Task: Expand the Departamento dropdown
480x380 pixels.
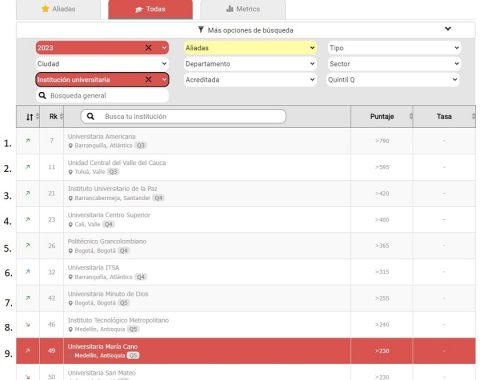Action: pyautogui.click(x=250, y=64)
